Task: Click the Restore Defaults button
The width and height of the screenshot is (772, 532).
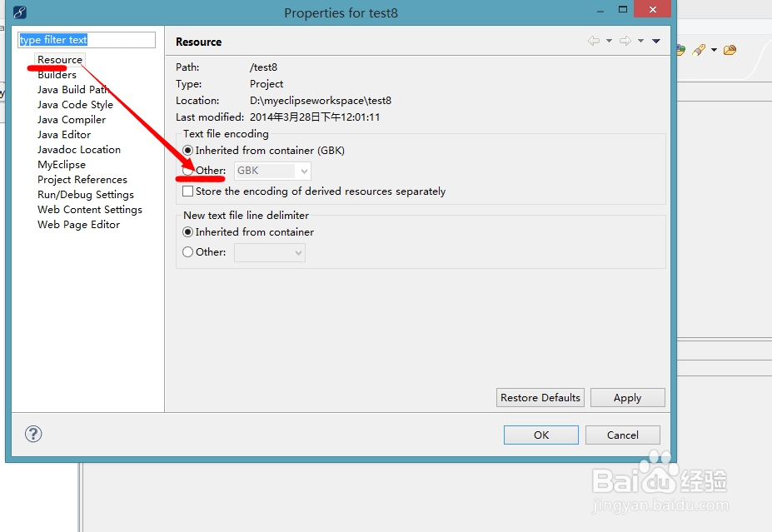Action: coord(540,398)
